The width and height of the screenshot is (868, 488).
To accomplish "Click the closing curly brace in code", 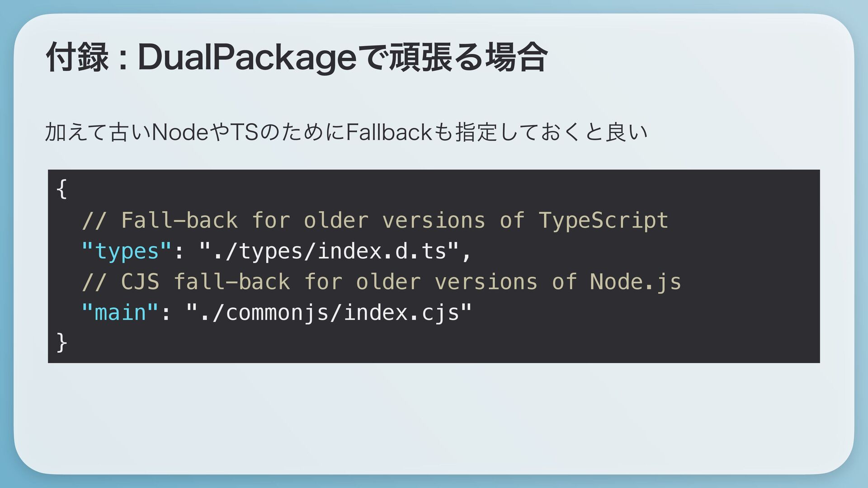I will tap(62, 343).
